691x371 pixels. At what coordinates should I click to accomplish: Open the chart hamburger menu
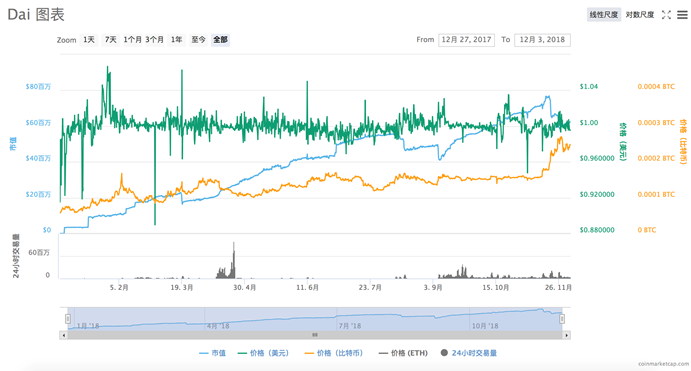pos(682,15)
